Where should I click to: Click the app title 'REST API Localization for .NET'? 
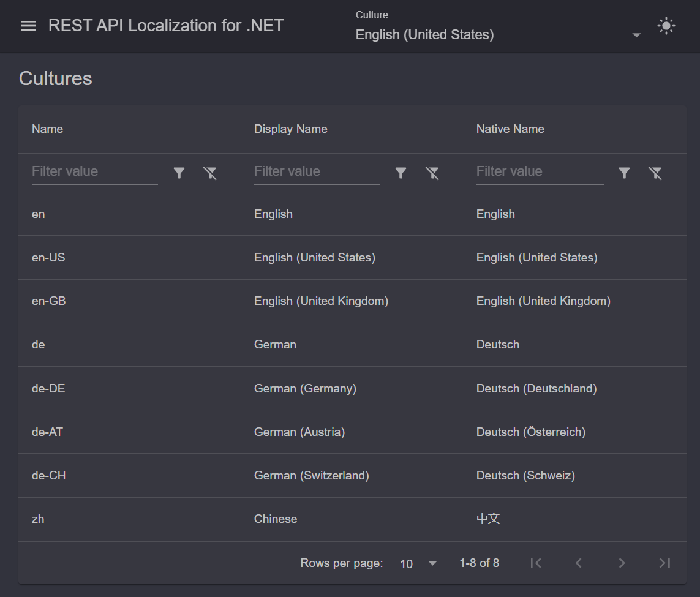tap(165, 26)
